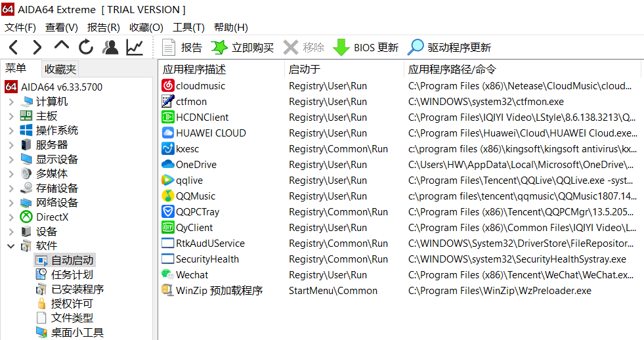Select the cloudmusic startup entry
The height and width of the screenshot is (340, 644).
200,86
